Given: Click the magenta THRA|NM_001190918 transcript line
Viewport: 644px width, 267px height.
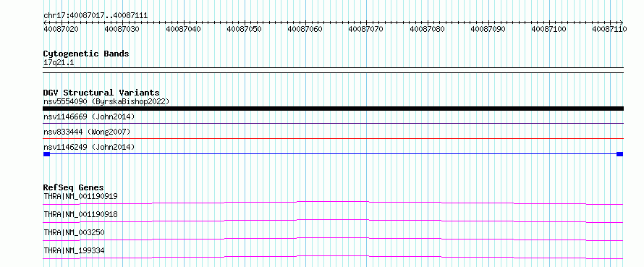Looking at the screenshot, I should click(x=333, y=221).
